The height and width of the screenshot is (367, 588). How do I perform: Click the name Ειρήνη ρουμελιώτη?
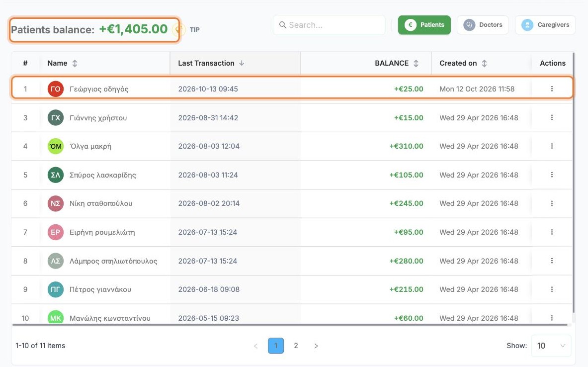pos(102,232)
